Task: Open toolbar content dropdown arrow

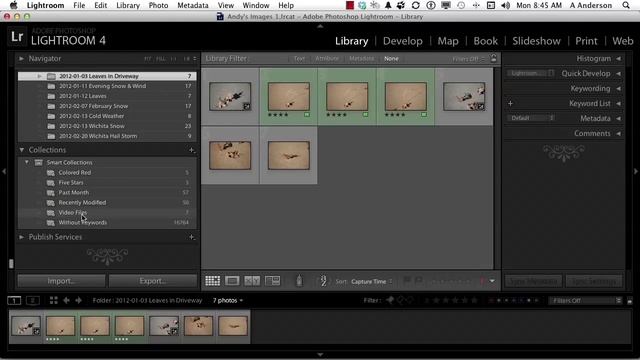Action: pos(492,281)
